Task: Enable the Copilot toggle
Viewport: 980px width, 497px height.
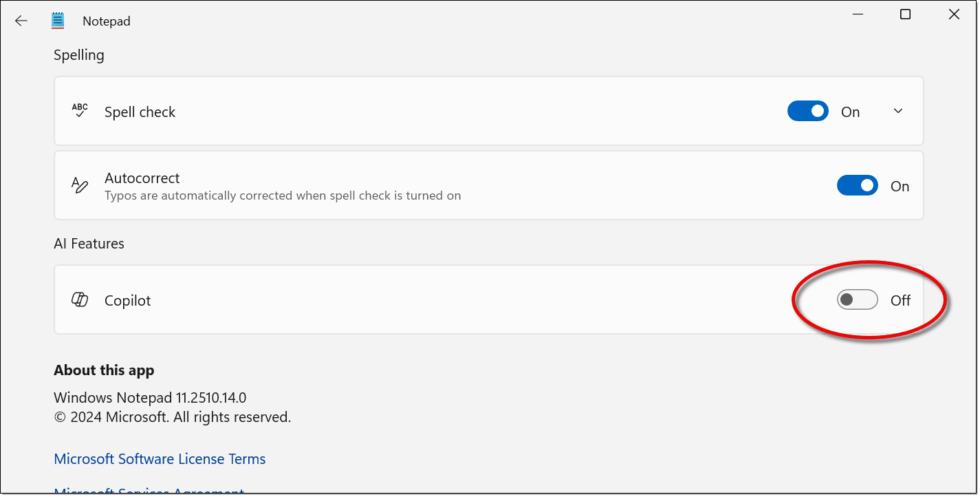Action: (857, 300)
